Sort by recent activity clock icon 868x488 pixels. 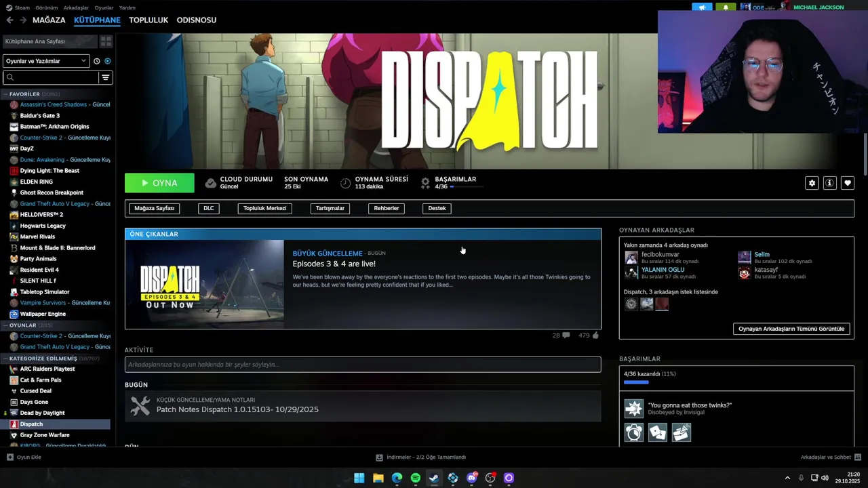(x=97, y=61)
